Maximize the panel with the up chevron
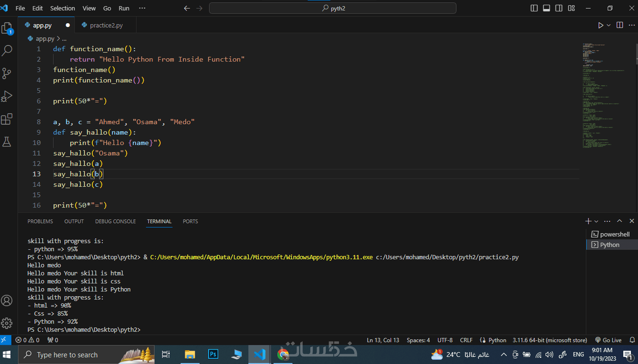Screen dimensions: 638x364 [x=620, y=221]
